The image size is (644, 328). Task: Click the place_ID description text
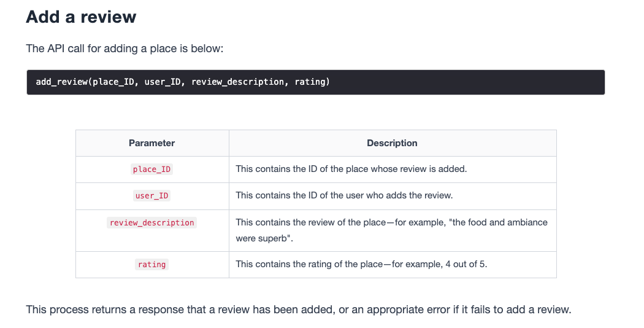(351, 169)
